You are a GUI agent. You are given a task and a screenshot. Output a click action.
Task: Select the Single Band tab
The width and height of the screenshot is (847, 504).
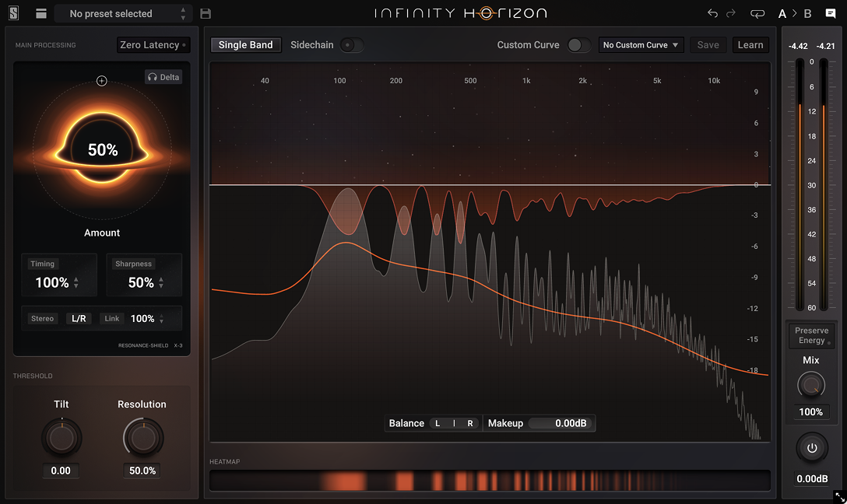(x=245, y=45)
